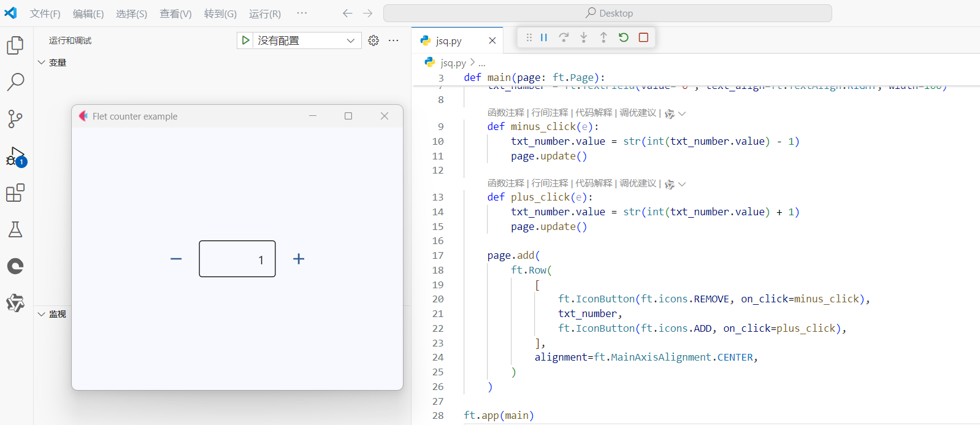
Task: Pause the debug session
Action: pos(544,37)
